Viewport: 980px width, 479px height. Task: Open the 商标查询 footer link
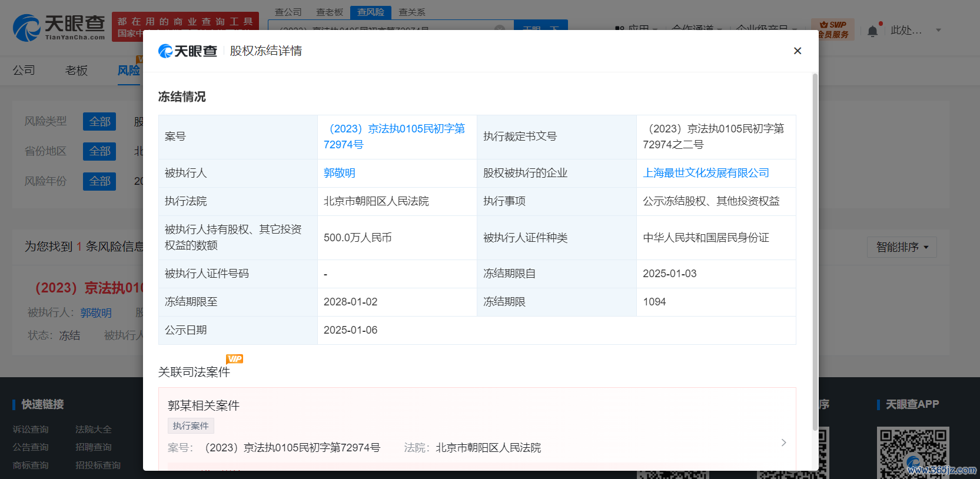31,465
